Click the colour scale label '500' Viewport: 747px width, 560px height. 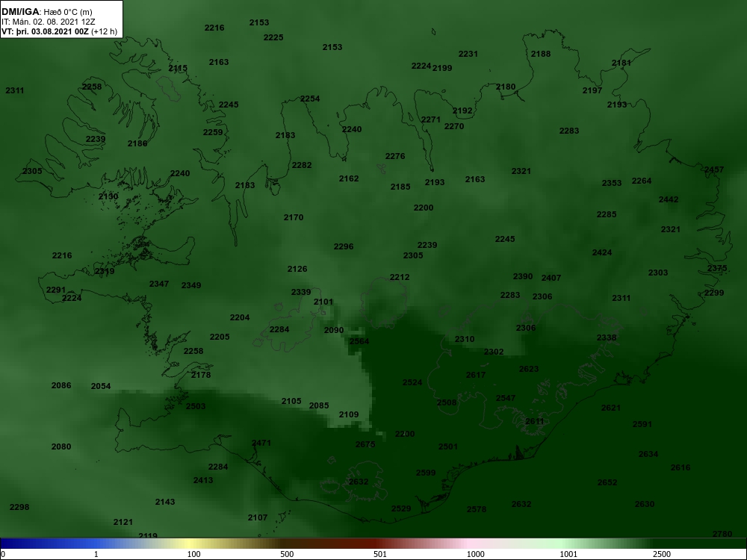pyautogui.click(x=287, y=554)
